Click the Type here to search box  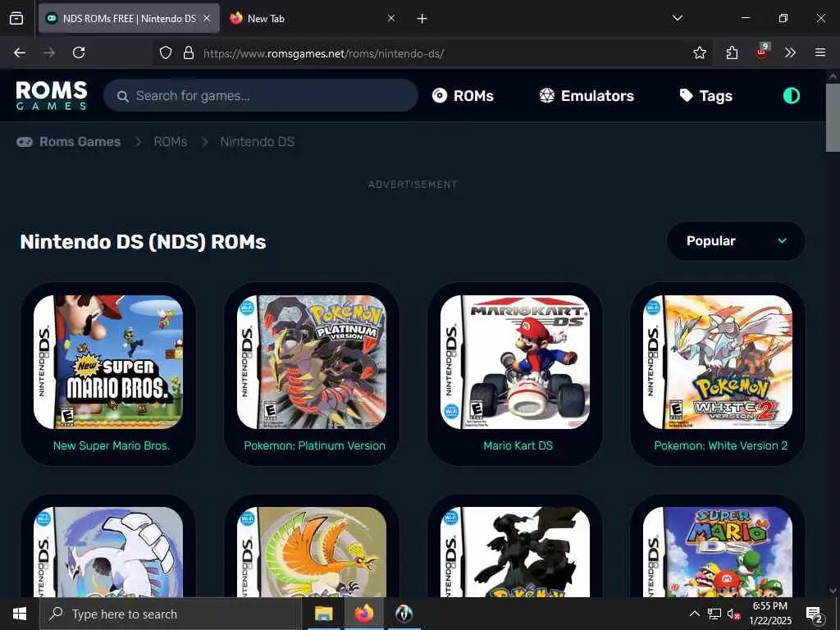click(x=171, y=614)
